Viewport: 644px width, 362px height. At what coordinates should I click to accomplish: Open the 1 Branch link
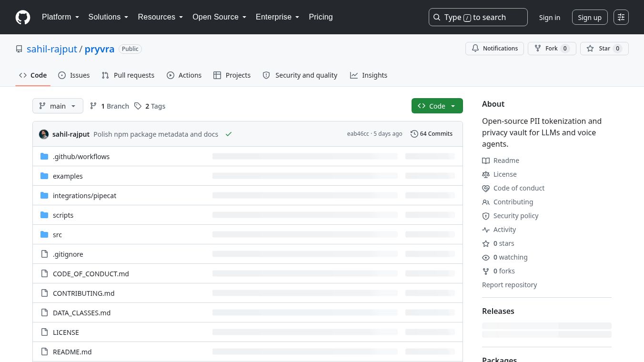point(110,106)
